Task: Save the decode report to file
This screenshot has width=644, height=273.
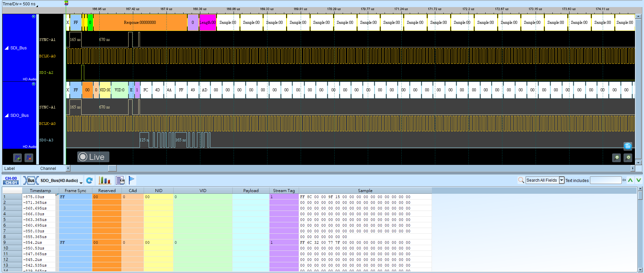Action: (120, 180)
